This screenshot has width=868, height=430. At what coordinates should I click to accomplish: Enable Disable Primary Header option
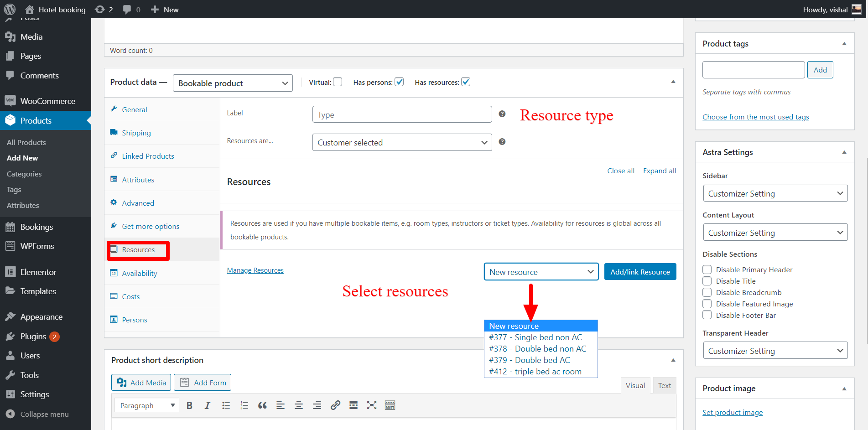point(707,269)
